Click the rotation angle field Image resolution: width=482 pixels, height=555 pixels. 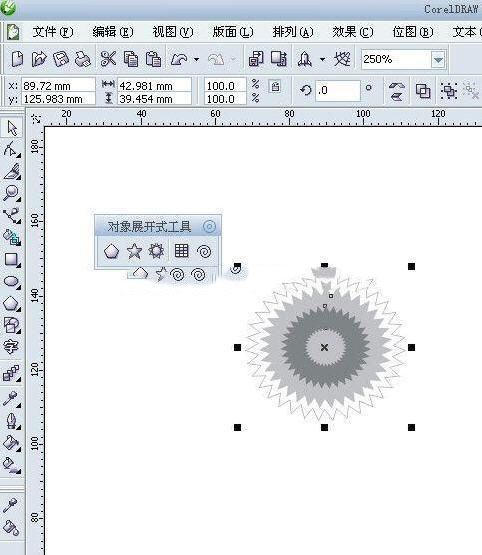tap(338, 90)
